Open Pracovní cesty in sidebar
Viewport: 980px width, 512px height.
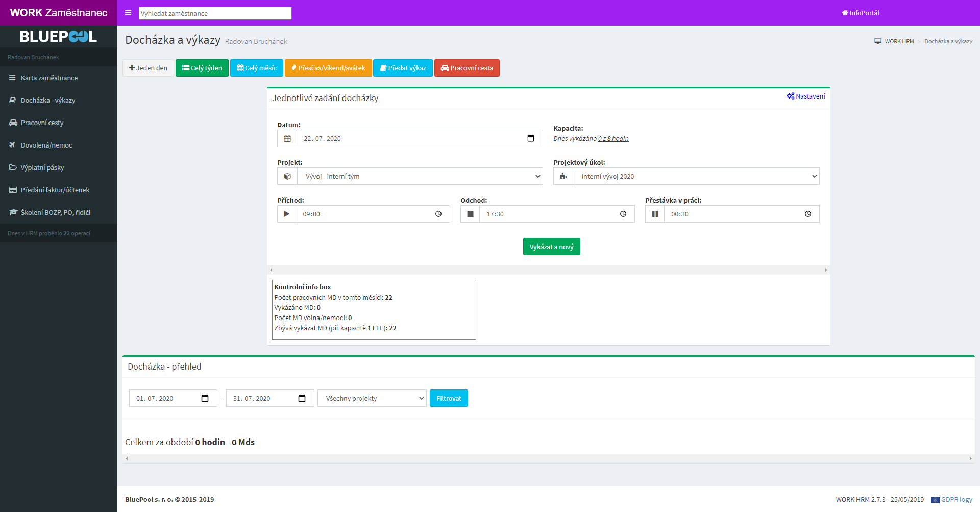pyautogui.click(x=59, y=123)
